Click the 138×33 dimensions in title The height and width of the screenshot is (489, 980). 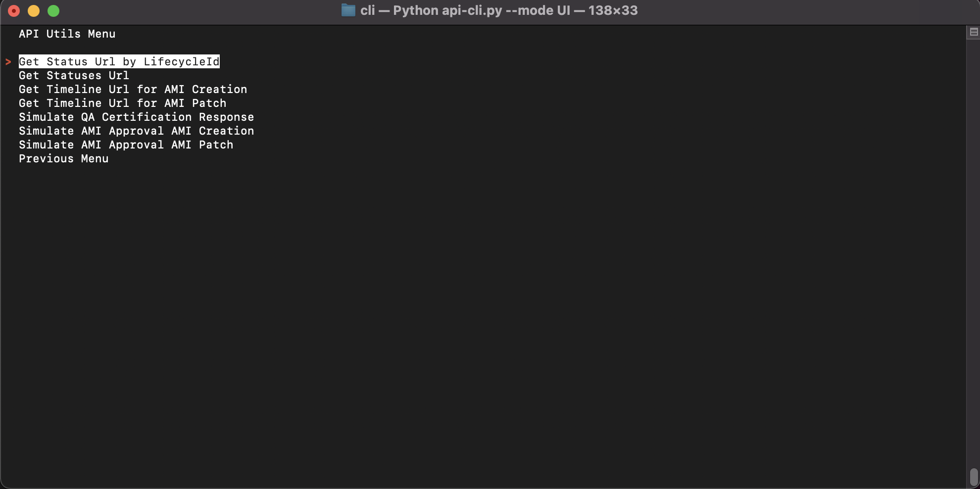[x=613, y=10]
